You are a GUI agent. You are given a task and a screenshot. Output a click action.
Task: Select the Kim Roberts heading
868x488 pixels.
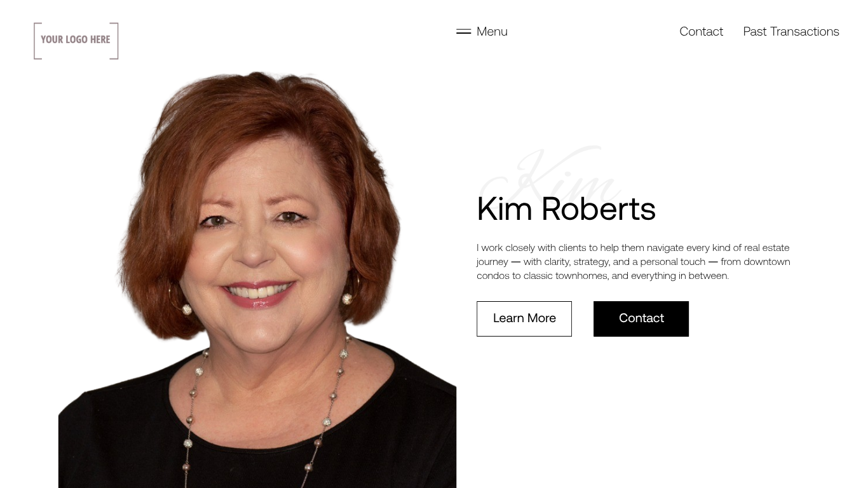(566, 208)
